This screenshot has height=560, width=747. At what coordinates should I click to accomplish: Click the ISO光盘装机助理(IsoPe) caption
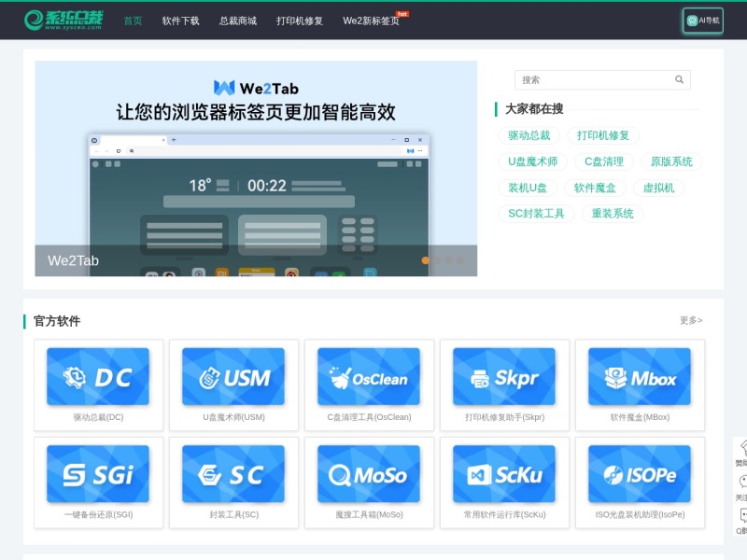(x=640, y=515)
